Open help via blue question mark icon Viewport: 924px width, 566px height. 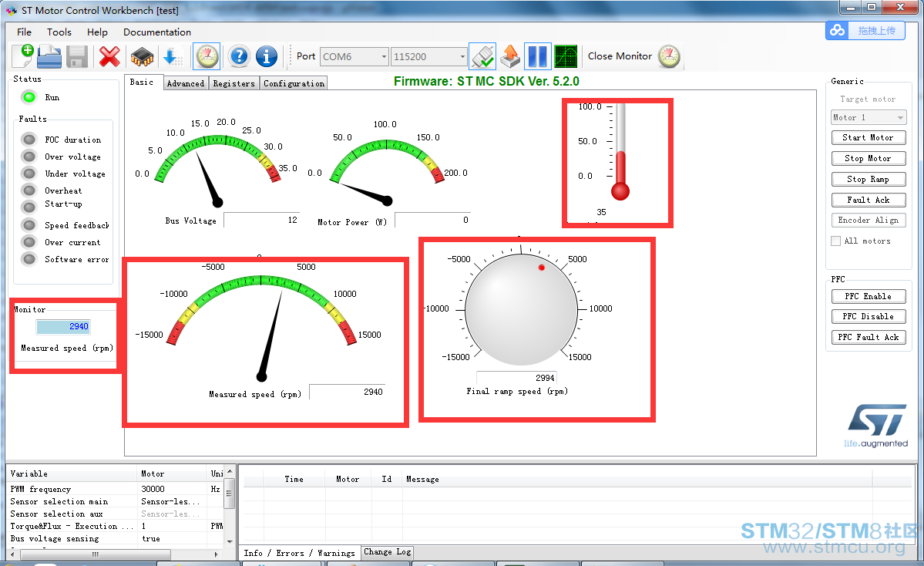(239, 56)
